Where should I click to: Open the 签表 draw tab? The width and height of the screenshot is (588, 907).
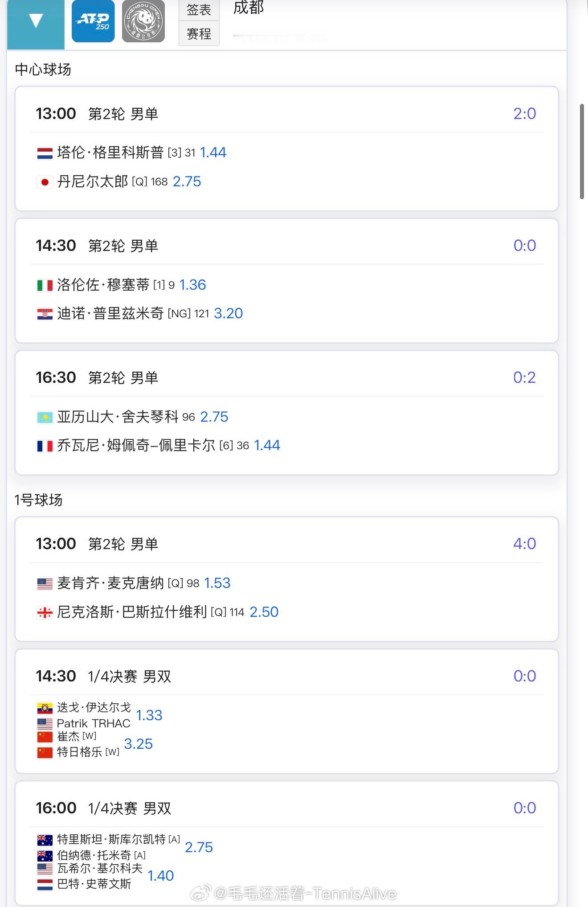[x=199, y=9]
